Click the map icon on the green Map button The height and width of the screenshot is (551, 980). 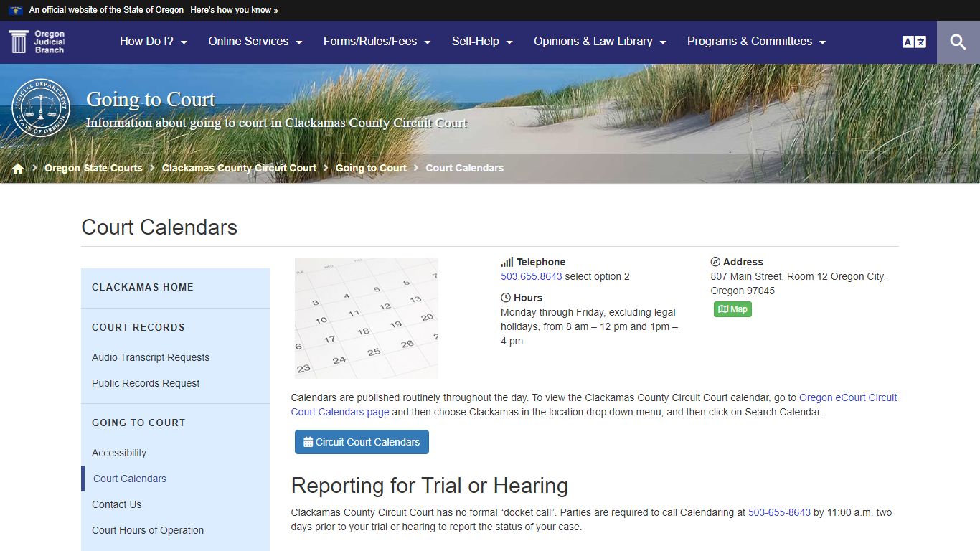[723, 309]
